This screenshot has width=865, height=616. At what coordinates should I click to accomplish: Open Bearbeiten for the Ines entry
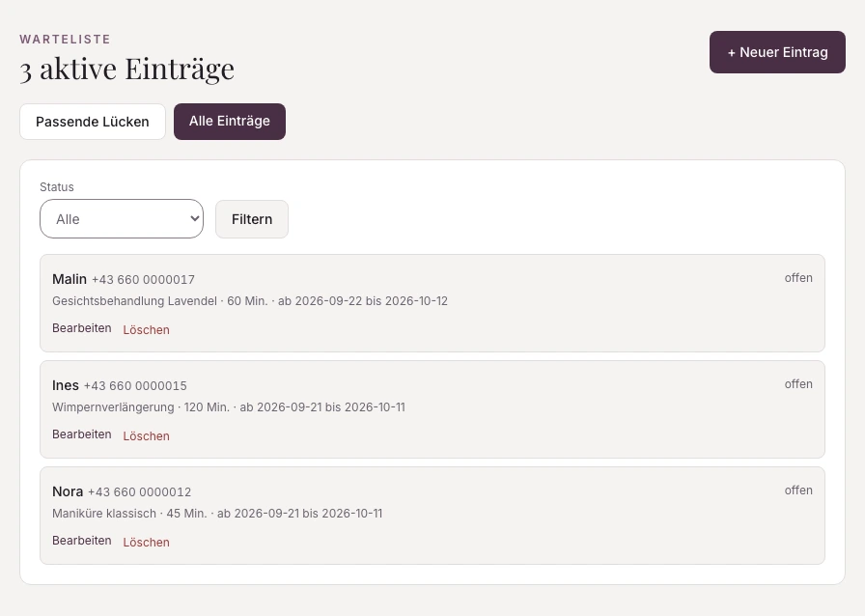pos(82,434)
